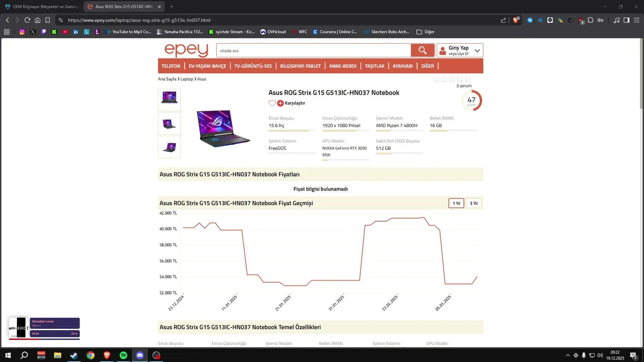Open browser hamburger menu
The image size is (644, 362).
click(636, 20)
